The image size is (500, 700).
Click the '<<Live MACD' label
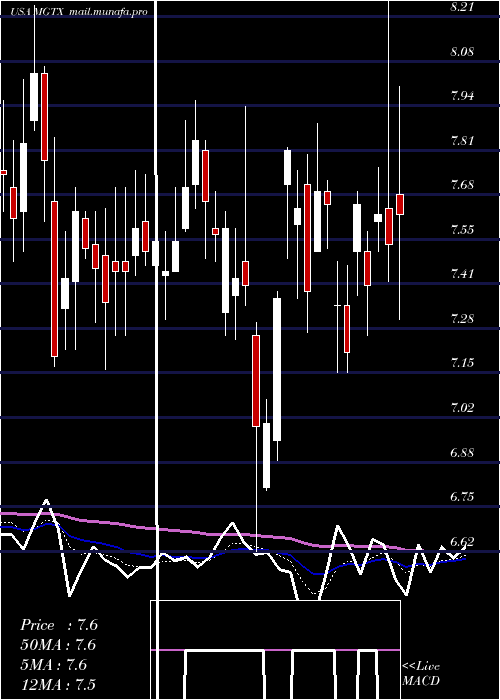[x=421, y=673]
